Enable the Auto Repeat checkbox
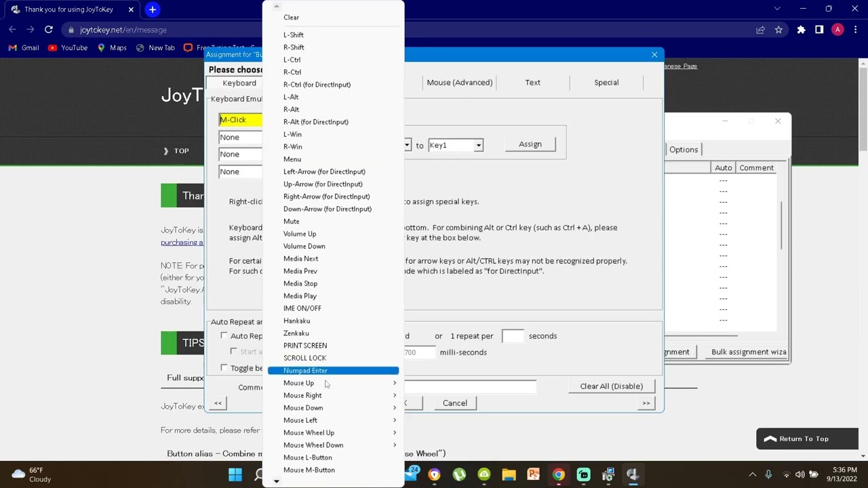 coord(224,335)
